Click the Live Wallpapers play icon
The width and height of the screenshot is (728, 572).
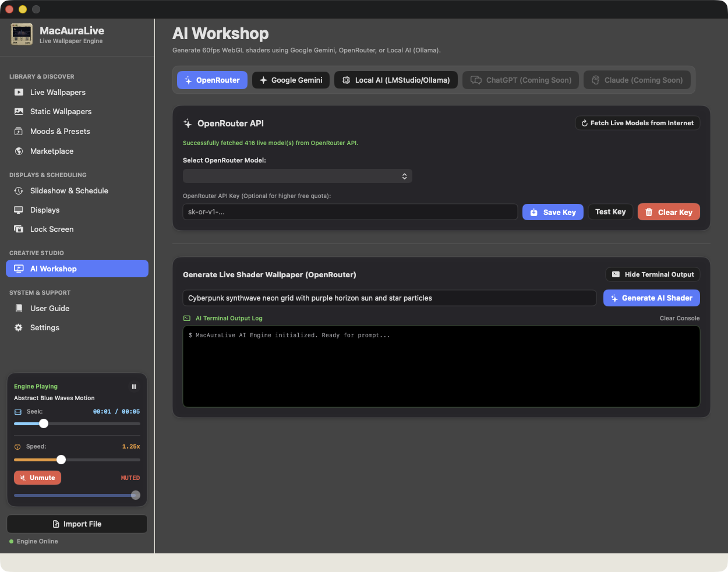pos(19,92)
